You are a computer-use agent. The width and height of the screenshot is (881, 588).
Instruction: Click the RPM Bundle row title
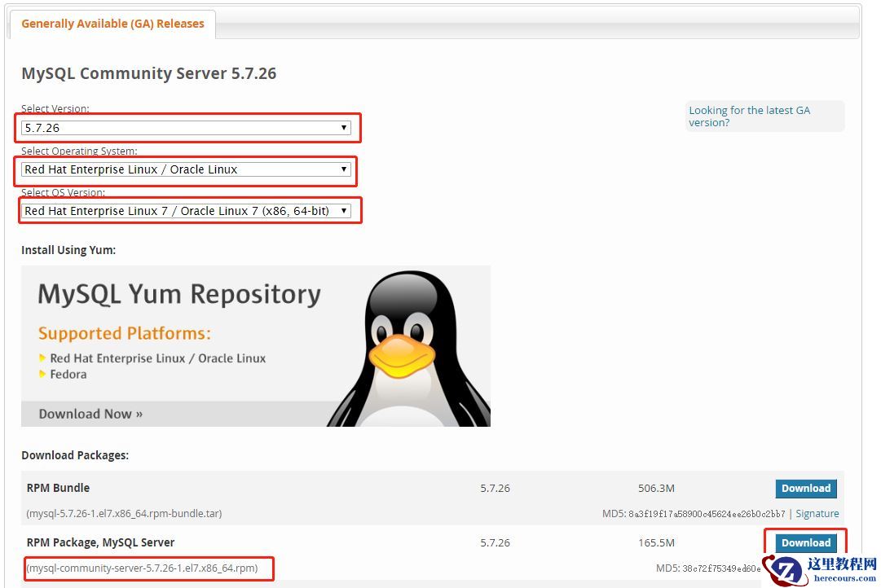[58, 488]
